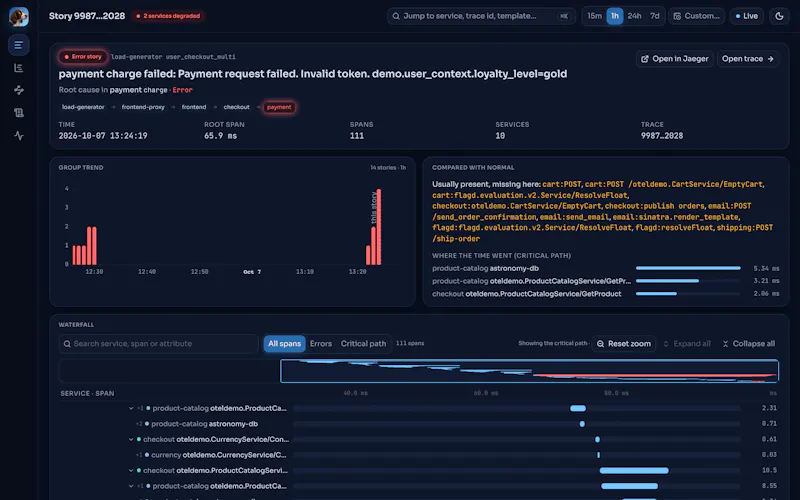Open the Custom time range picker

tap(696, 16)
